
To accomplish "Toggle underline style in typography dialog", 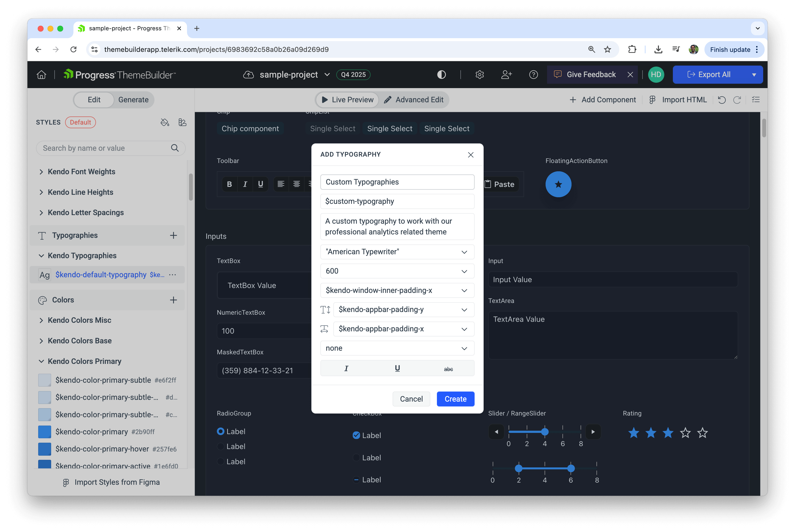I will coord(397,369).
